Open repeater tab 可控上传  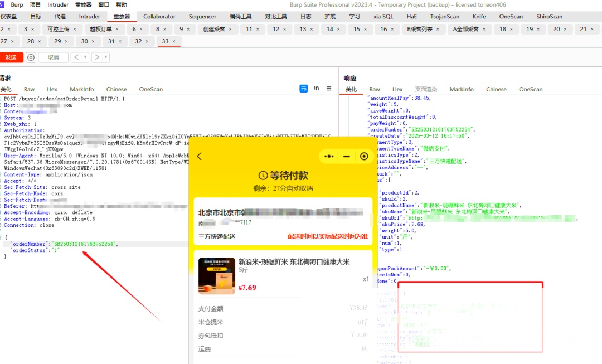click(x=59, y=29)
